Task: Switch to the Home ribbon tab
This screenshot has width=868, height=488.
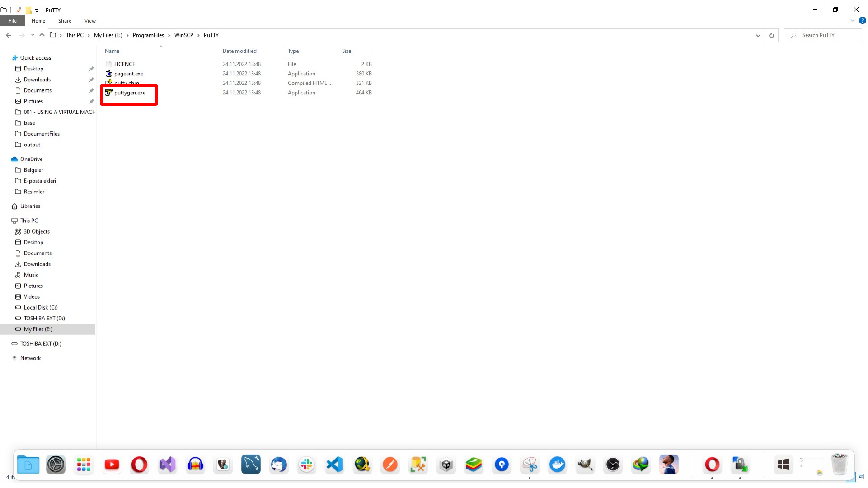Action: [x=38, y=21]
